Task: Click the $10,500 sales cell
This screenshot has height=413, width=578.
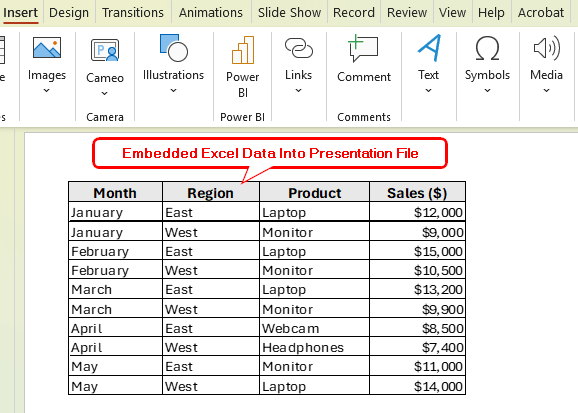Action: point(417,270)
